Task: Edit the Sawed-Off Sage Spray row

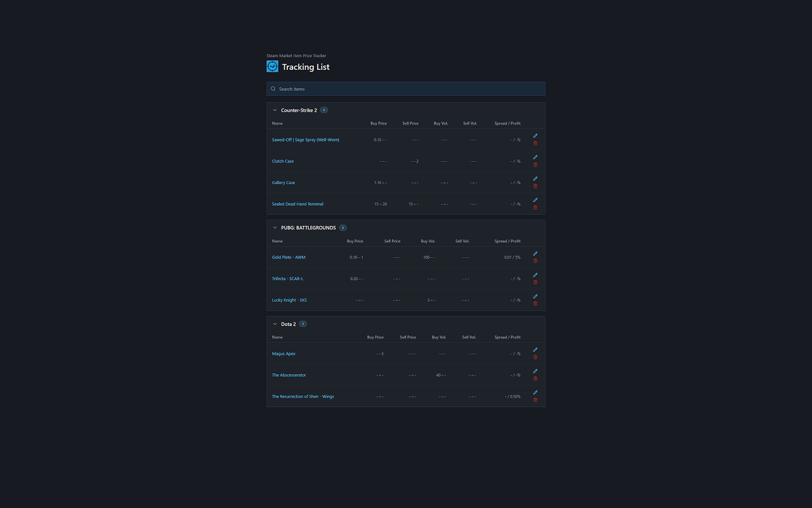Action: 535,136
